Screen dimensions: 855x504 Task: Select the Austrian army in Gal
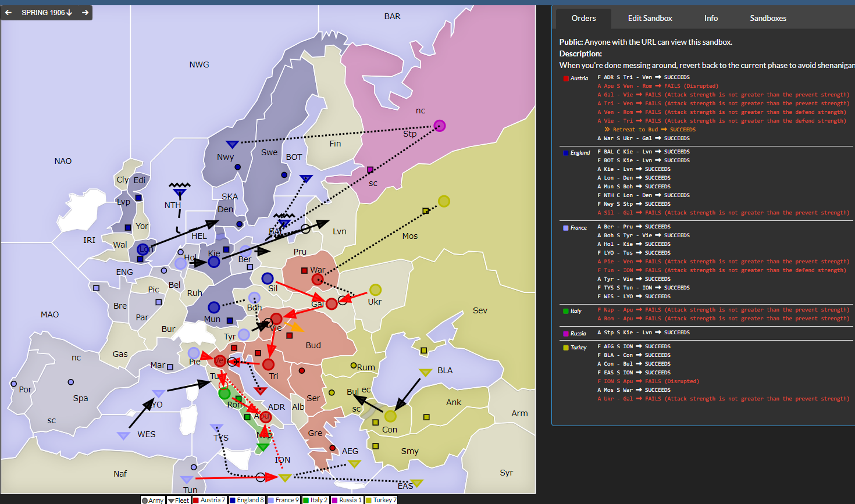pos(332,303)
